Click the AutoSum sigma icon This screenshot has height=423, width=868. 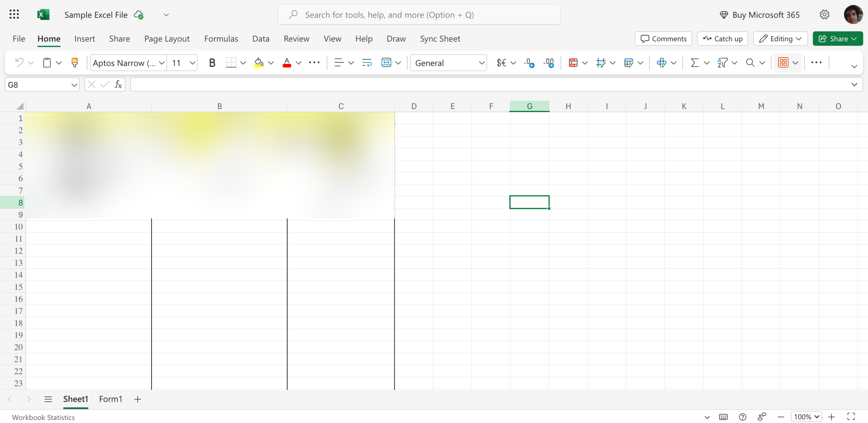694,63
